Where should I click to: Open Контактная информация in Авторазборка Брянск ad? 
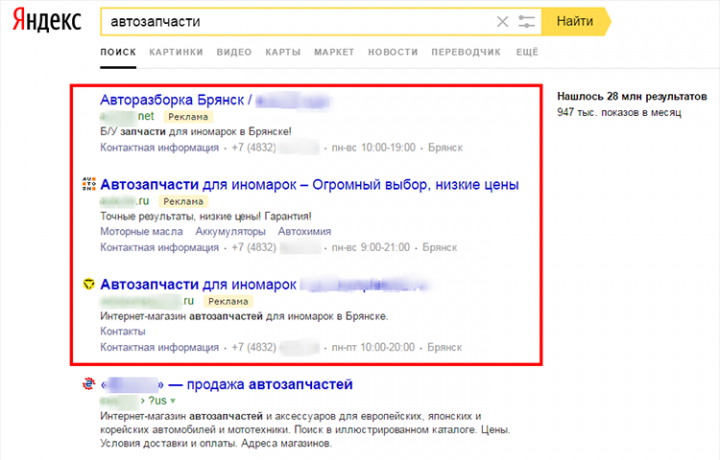pos(159,148)
